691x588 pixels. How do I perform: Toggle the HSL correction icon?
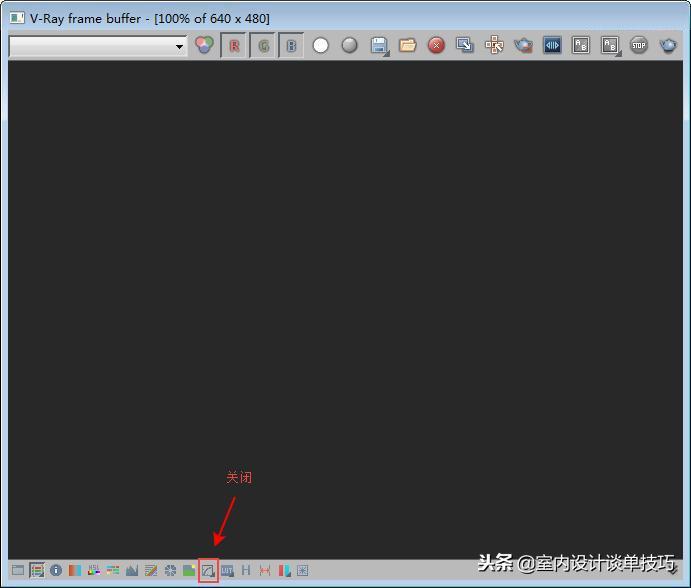coord(94,570)
